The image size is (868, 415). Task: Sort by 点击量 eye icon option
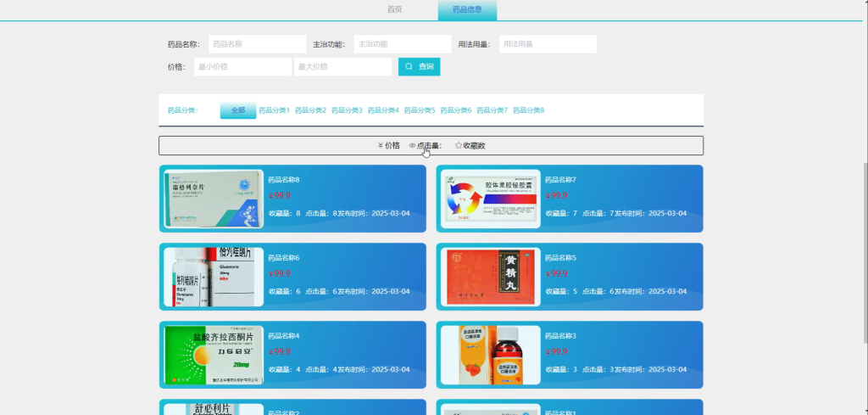426,146
